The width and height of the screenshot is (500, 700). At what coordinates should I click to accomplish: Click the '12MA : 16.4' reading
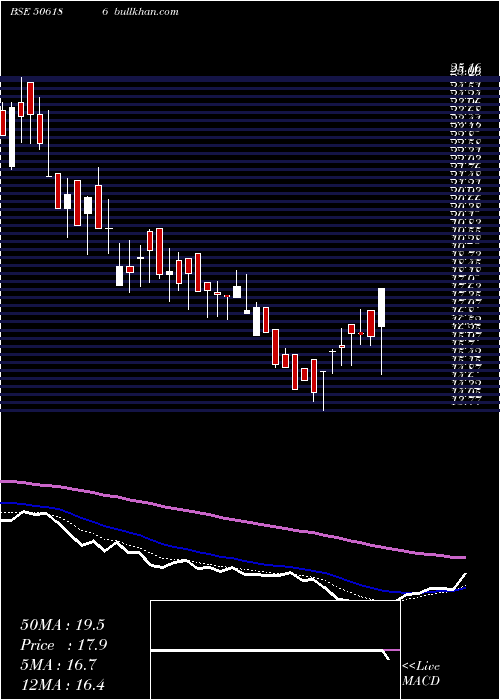pyautogui.click(x=62, y=684)
